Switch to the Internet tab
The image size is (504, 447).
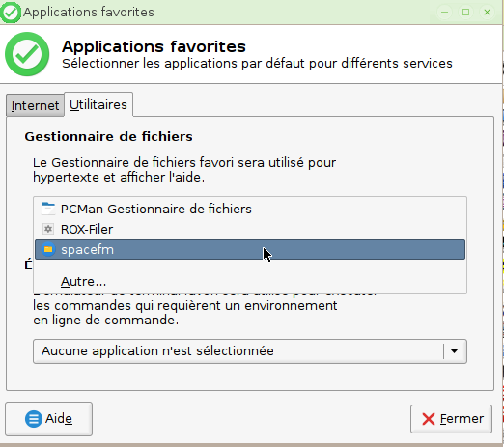[35, 105]
